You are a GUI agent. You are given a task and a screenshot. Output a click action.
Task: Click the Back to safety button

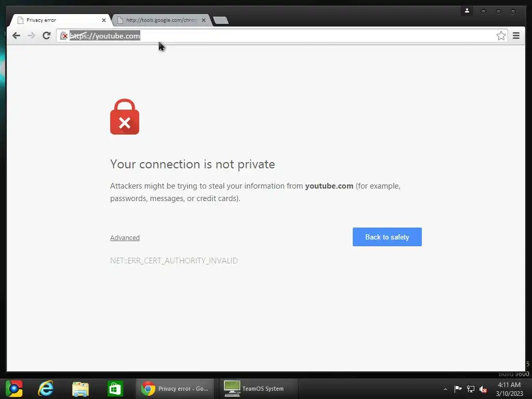(387, 237)
